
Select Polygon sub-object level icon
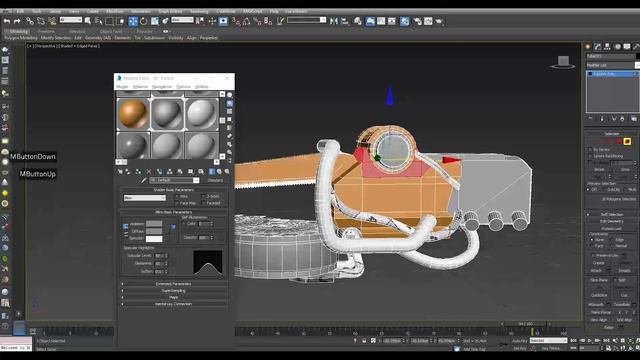point(627,142)
